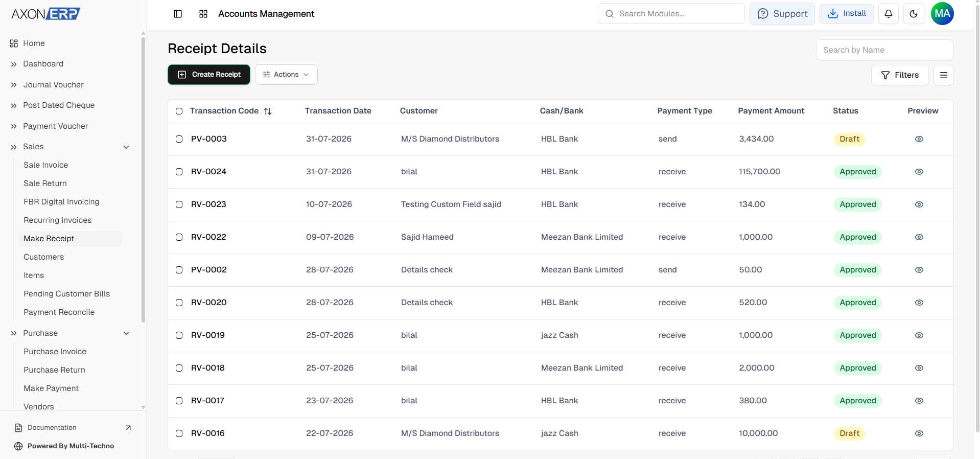The height and width of the screenshot is (459, 980).
Task: Open the Documentation link
Action: 52,428
